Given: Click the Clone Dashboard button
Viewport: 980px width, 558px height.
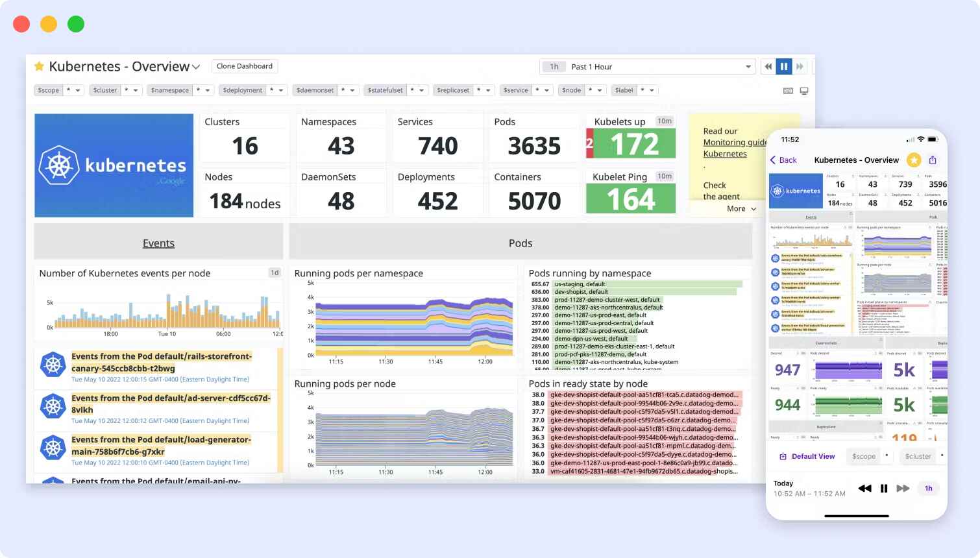Looking at the screenshot, I should pos(245,66).
